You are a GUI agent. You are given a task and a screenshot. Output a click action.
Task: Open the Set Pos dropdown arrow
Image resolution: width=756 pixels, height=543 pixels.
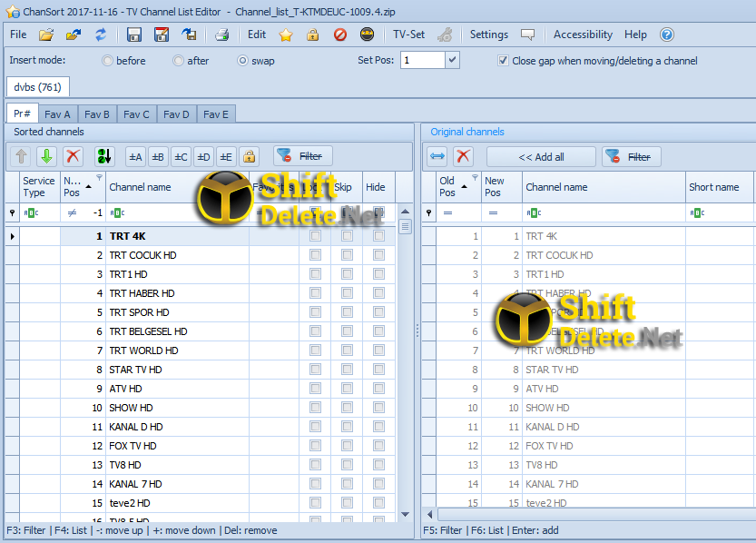(452, 60)
